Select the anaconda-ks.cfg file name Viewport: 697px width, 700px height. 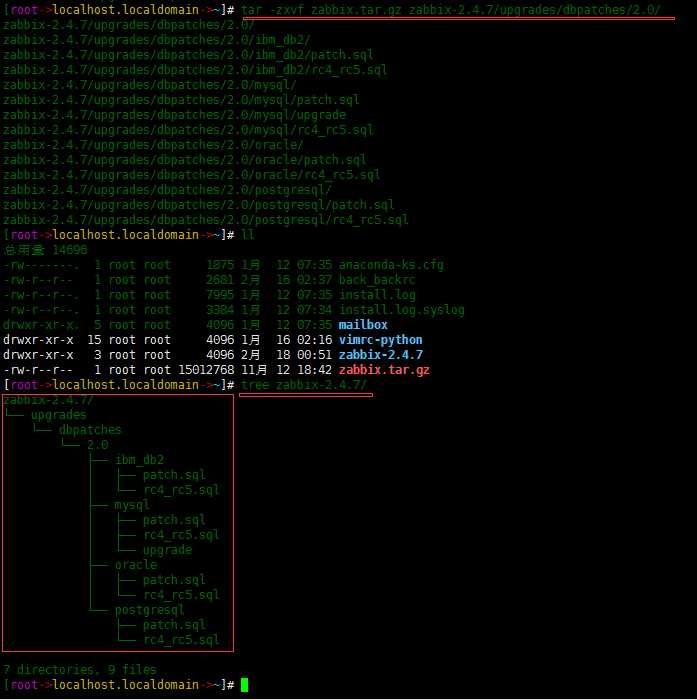391,265
